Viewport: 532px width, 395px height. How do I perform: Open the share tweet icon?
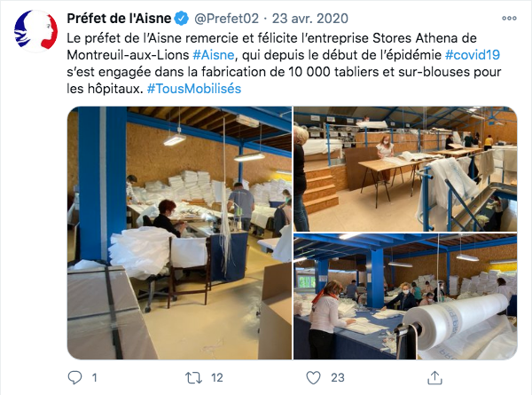point(434,377)
